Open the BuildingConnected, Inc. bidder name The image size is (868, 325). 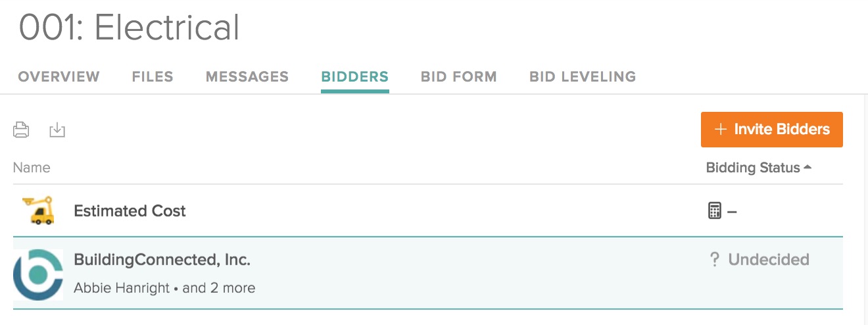coord(162,260)
